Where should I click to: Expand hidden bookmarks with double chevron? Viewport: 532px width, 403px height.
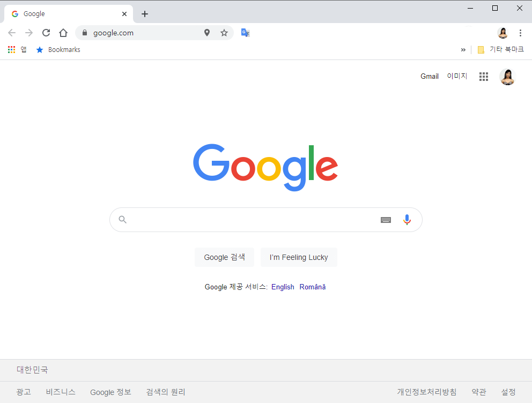463,50
